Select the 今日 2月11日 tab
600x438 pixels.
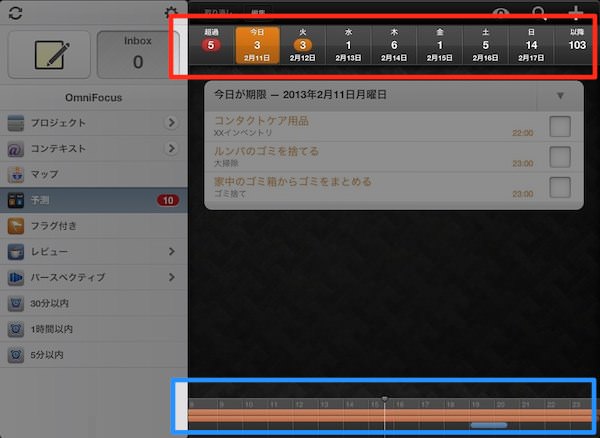(257, 45)
